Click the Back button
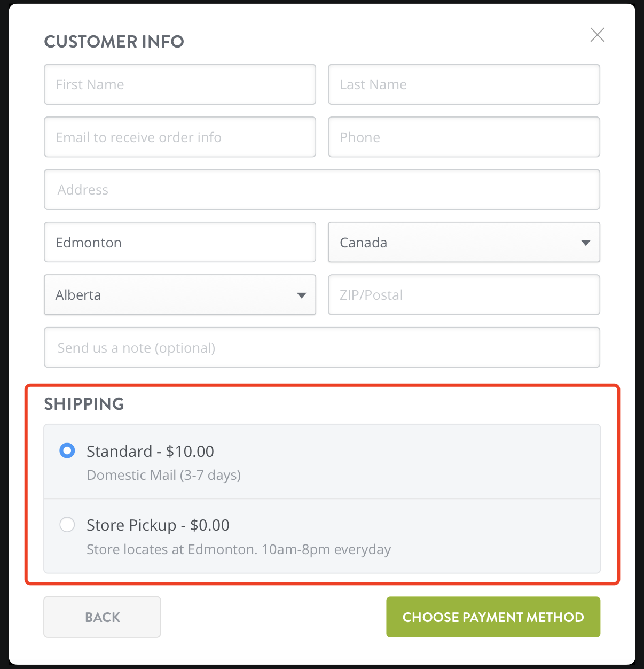This screenshot has height=669, width=644. point(102,617)
